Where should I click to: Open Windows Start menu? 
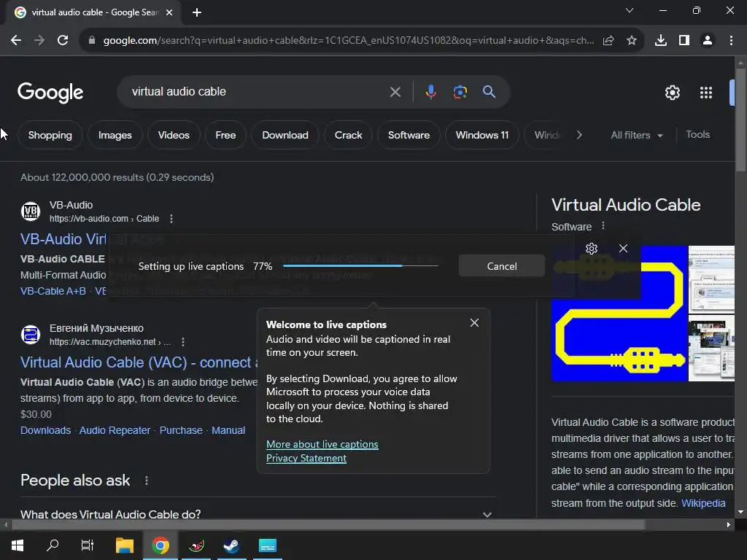[x=18, y=545]
